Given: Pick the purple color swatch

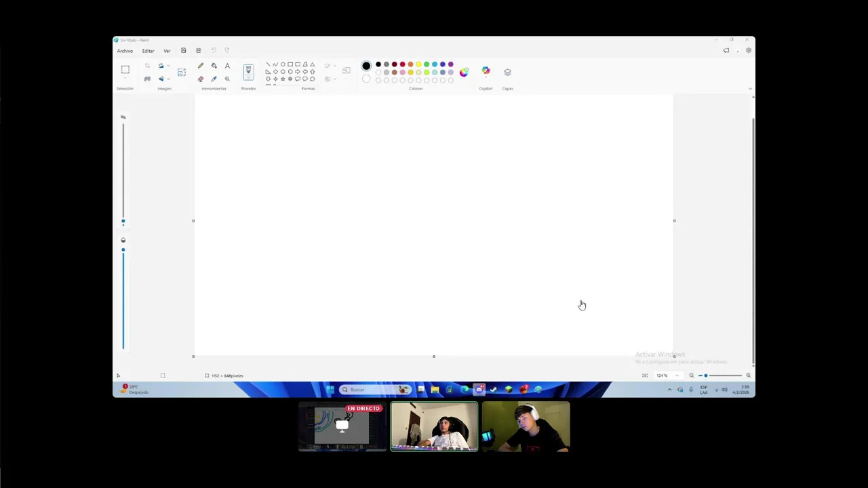Looking at the screenshot, I should coord(450,64).
